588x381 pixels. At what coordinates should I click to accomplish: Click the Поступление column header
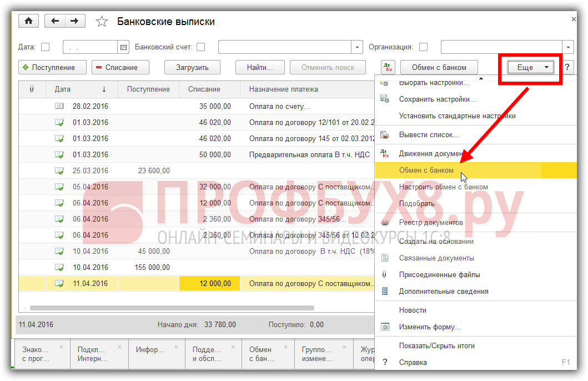coord(148,89)
